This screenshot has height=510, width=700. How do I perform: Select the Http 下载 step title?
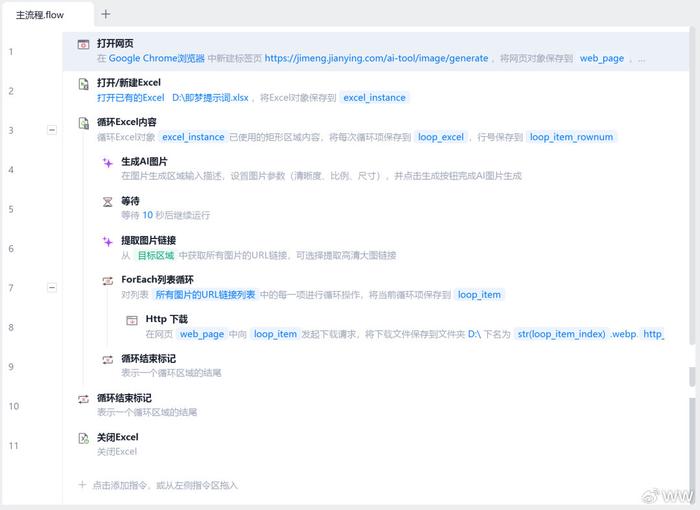point(167,319)
